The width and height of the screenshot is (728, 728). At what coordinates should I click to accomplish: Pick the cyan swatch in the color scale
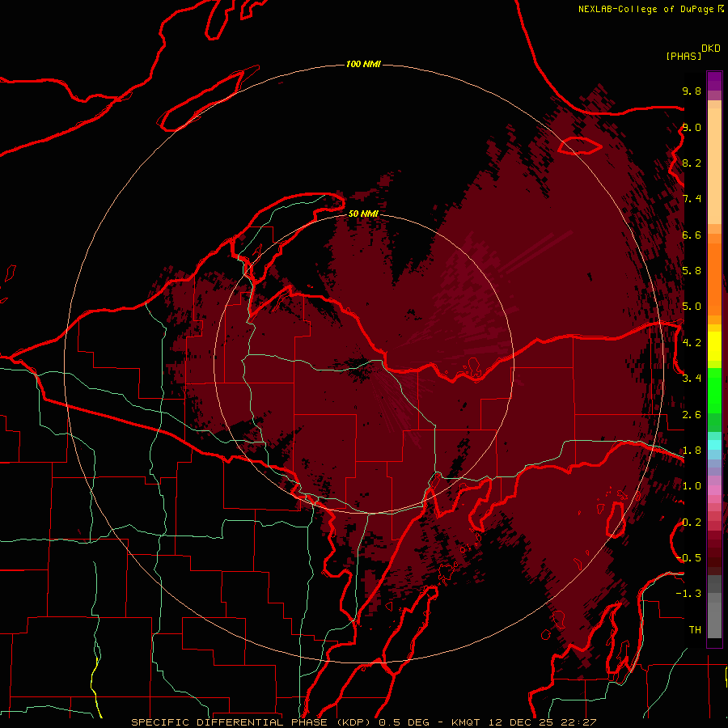[x=714, y=445]
